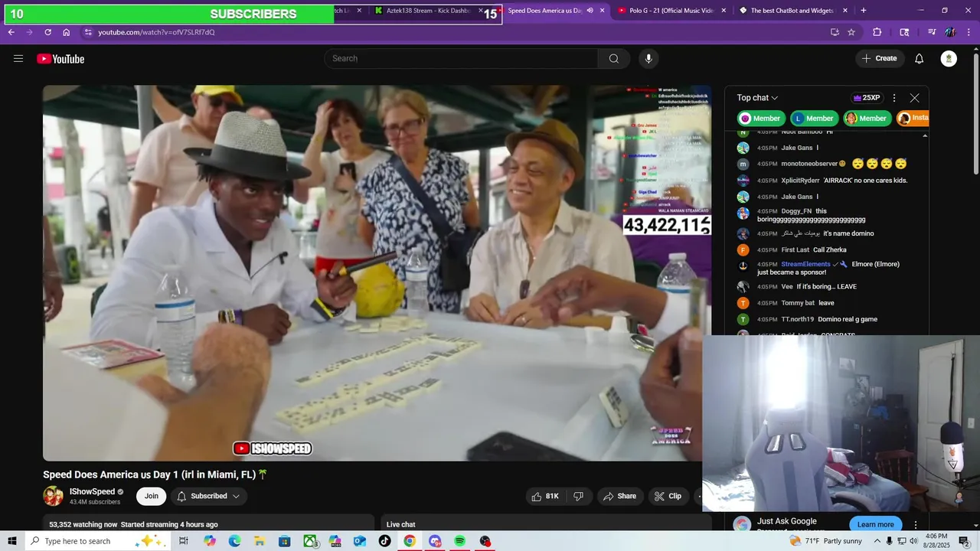980x551 pixels.
Task: Select the Speed Does America tab
Action: (x=544, y=11)
